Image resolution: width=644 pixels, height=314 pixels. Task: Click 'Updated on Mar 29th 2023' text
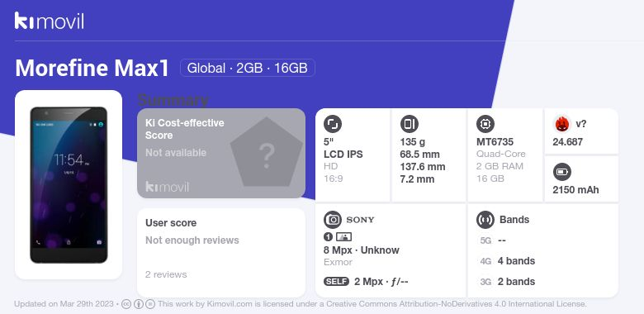64,304
